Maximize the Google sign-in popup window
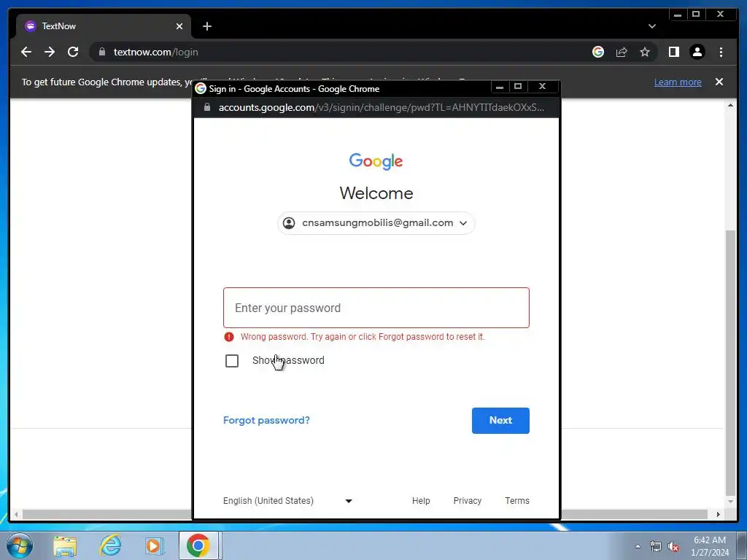Screen dimensions: 747x560 (x=518, y=87)
